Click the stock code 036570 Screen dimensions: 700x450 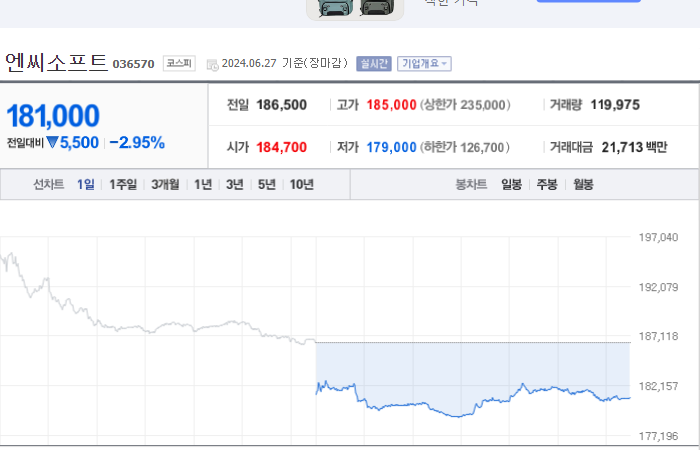(133, 64)
